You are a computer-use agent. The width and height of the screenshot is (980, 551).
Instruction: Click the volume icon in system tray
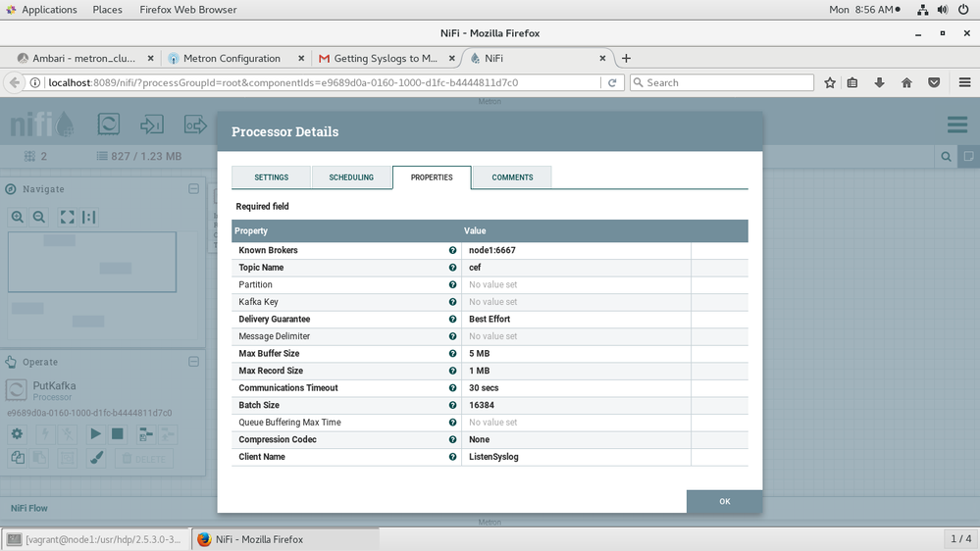pos(943,10)
